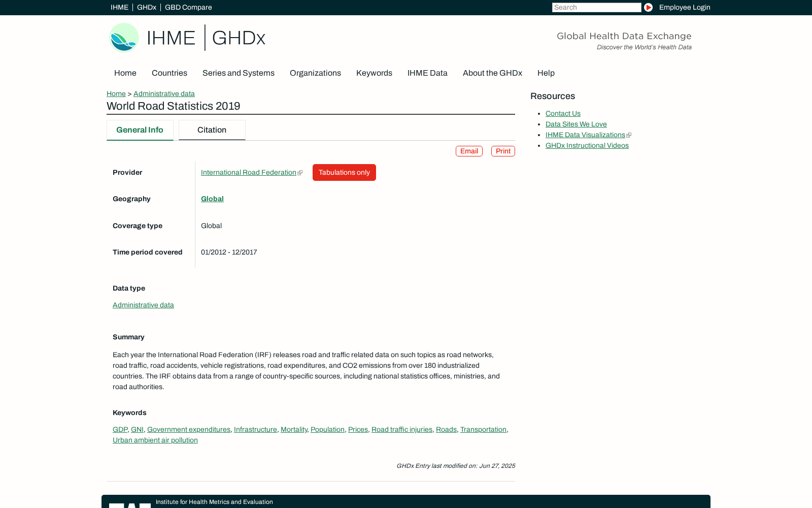Click the IHME globe logo icon

click(124, 38)
